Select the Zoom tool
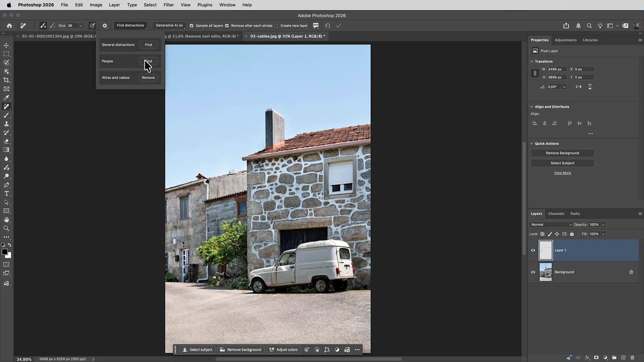Screen dimensions: 644x362 tap(6, 228)
